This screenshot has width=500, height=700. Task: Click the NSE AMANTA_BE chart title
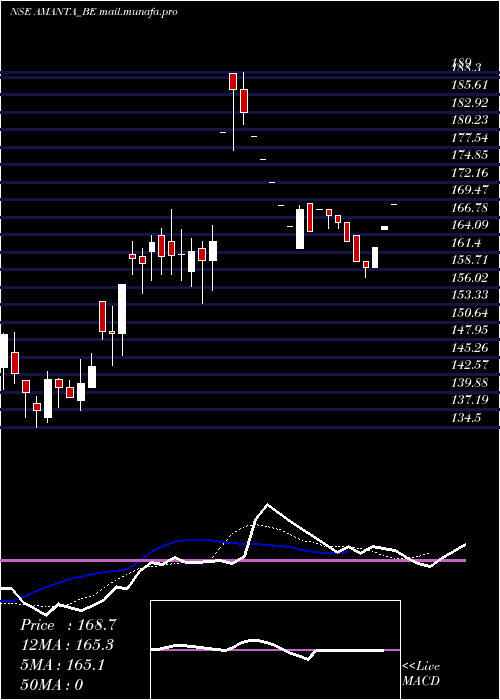click(x=94, y=12)
